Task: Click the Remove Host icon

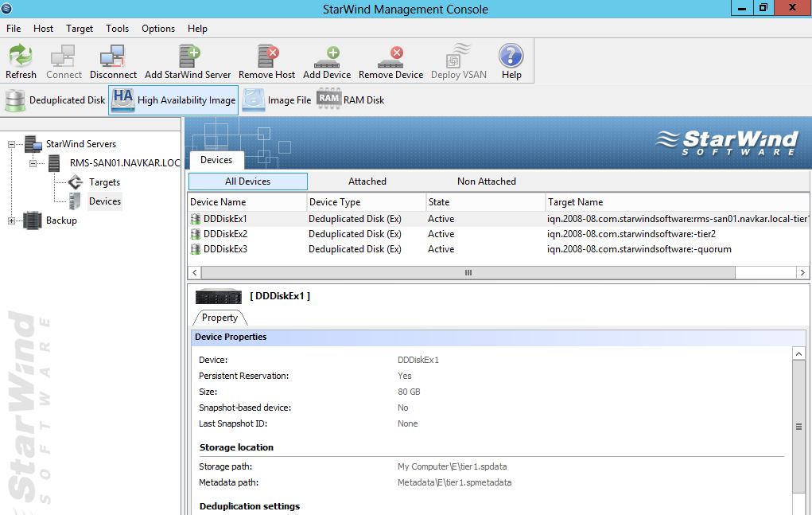Action: pos(268,56)
